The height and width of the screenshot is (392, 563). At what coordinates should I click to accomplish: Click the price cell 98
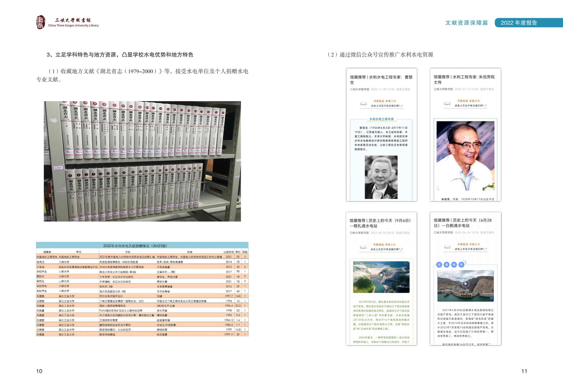click(x=238, y=272)
